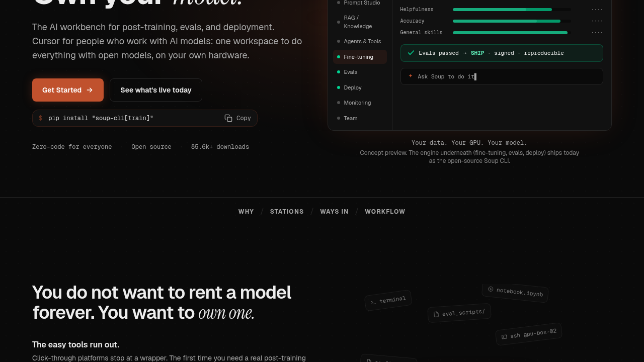Click the green dot beside Deploy
Image resolution: width=644 pixels, height=362 pixels.
(x=339, y=87)
